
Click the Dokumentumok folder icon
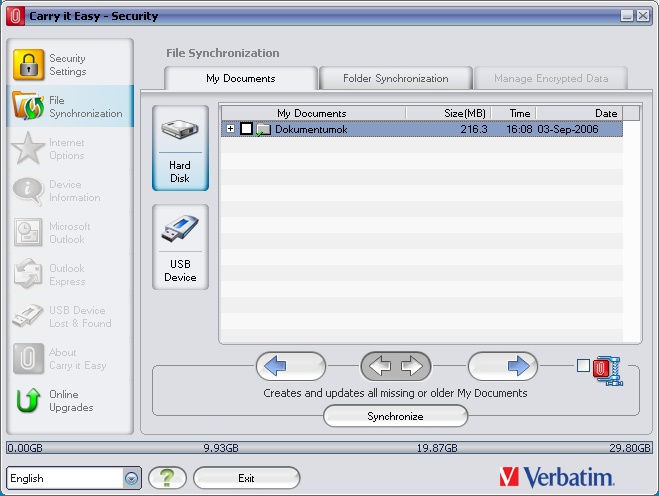(x=263, y=129)
